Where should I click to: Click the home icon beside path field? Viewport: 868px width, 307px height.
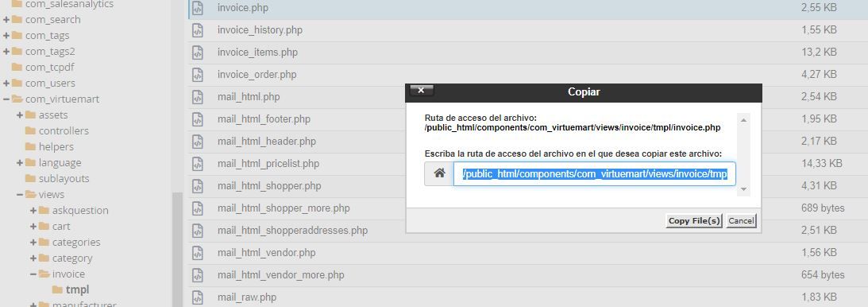tap(439, 173)
